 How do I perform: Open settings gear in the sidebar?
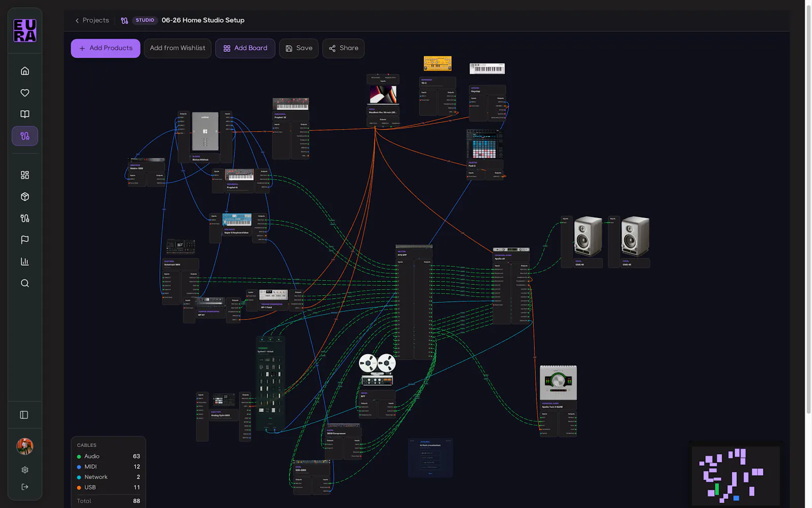click(x=25, y=470)
